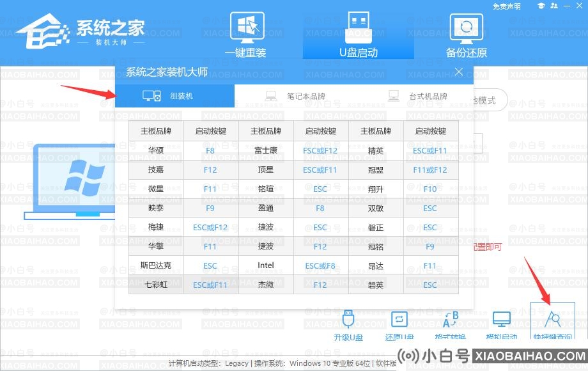This screenshot has height=371, width=588.
Task: Select the 磐正 brand cell
Action: tap(376, 227)
